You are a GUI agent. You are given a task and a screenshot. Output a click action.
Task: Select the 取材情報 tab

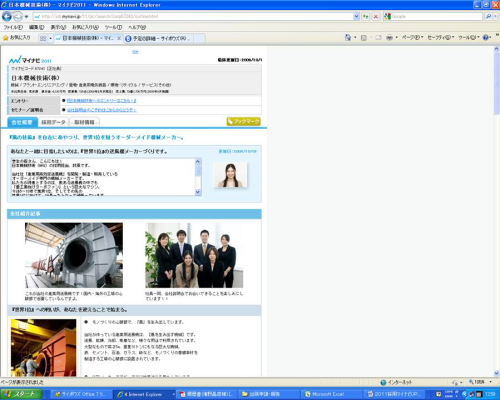[x=84, y=122]
